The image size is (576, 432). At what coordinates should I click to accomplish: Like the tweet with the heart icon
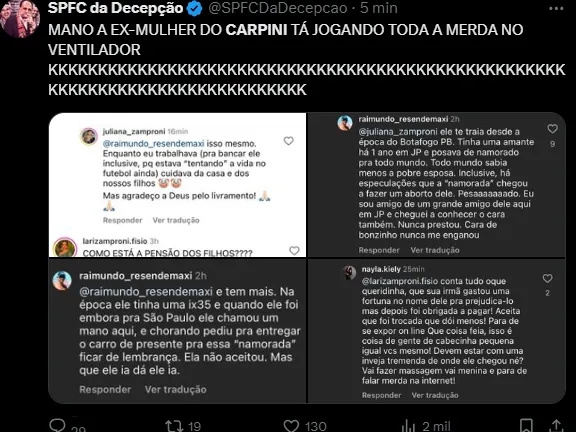pos(291,426)
